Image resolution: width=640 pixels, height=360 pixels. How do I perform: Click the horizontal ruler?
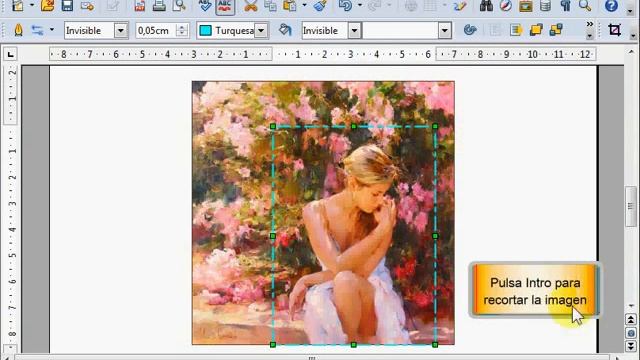pyautogui.click(x=322, y=54)
